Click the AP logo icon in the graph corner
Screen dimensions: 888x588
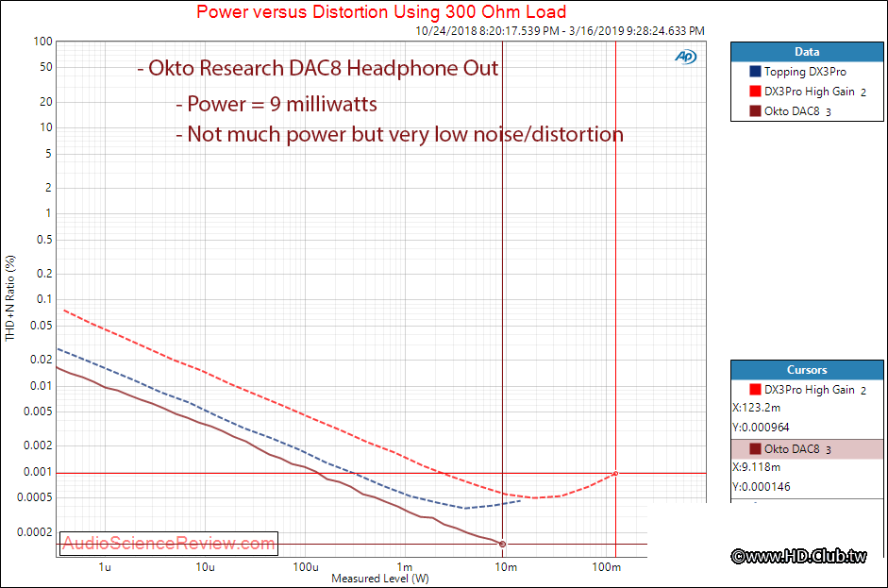[685, 57]
